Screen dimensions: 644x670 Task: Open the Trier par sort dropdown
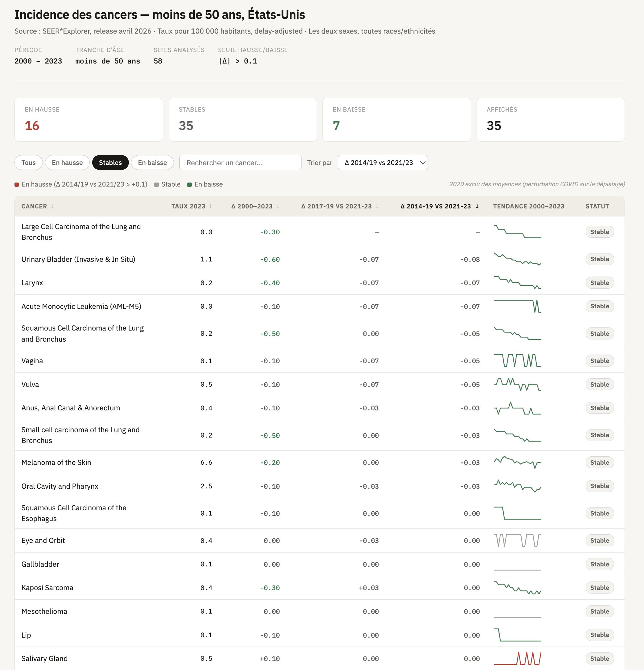point(382,162)
